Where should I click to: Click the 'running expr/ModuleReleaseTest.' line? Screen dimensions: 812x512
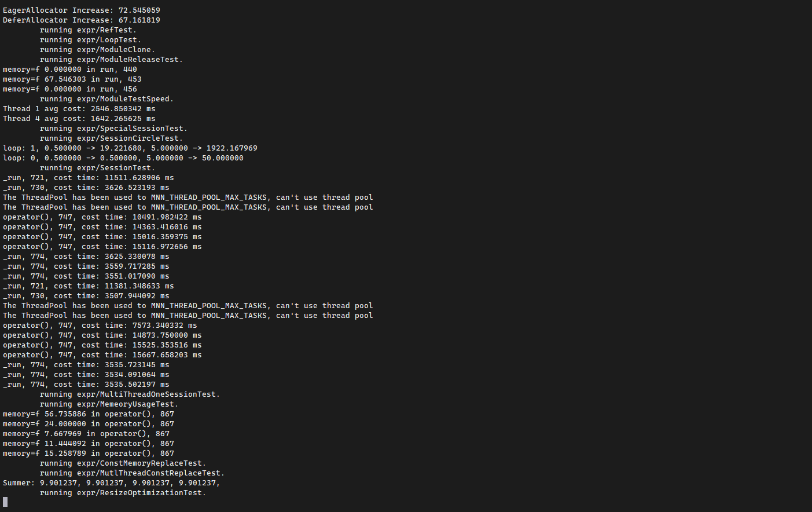[x=111, y=60]
